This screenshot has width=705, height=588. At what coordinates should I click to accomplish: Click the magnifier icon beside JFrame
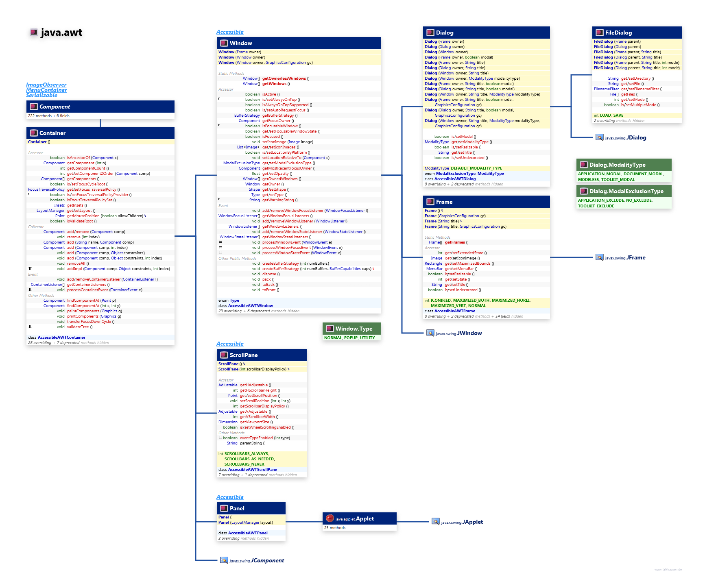[599, 257]
